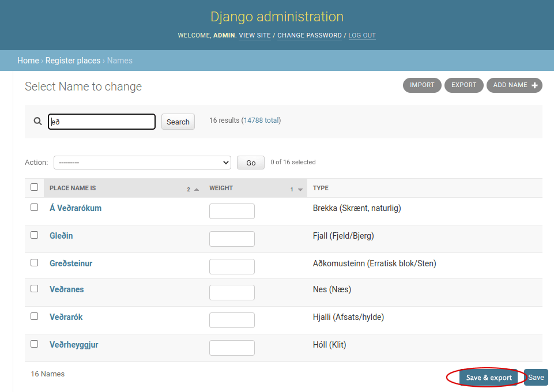Click the type text Hóll (Klit)

(329, 345)
